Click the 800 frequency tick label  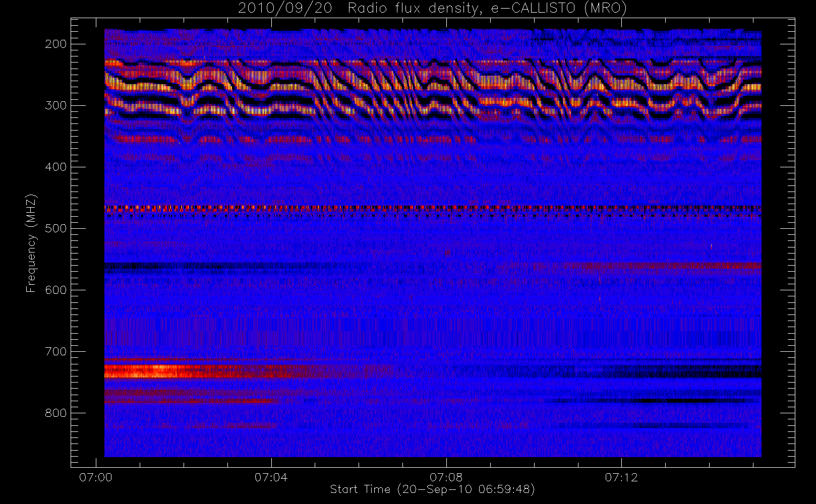pyautogui.click(x=56, y=413)
